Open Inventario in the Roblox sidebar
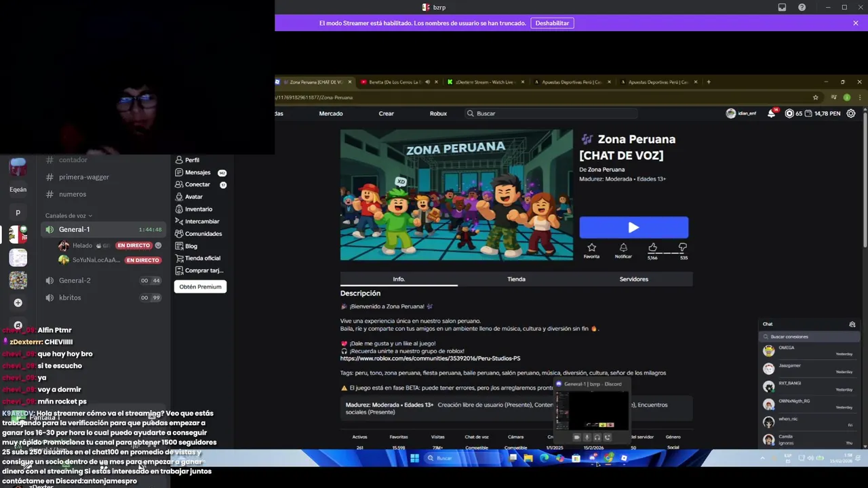Image resolution: width=868 pixels, height=488 pixels. point(193,209)
